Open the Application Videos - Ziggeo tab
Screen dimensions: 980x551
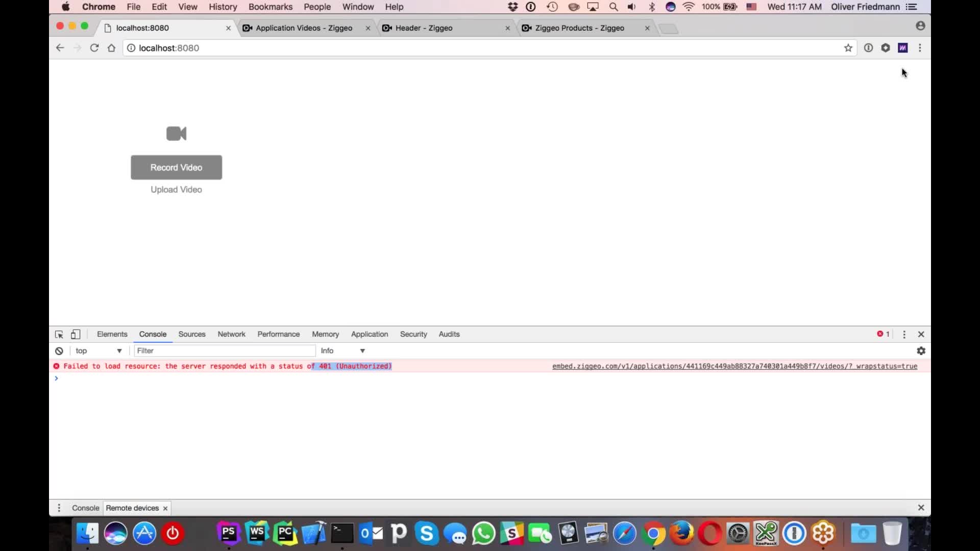[304, 28]
